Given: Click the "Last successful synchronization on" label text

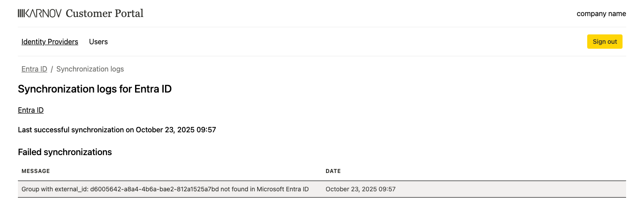Looking at the screenshot, I should (76, 130).
